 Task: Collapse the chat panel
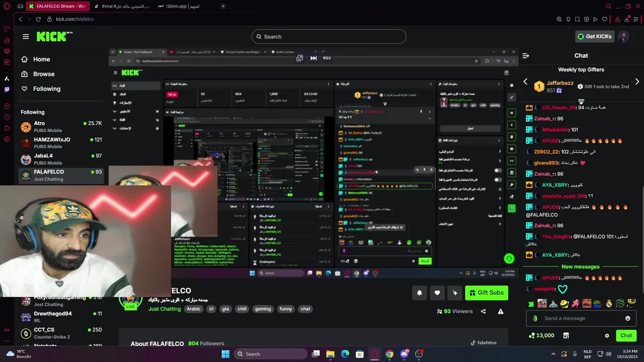tap(526, 56)
